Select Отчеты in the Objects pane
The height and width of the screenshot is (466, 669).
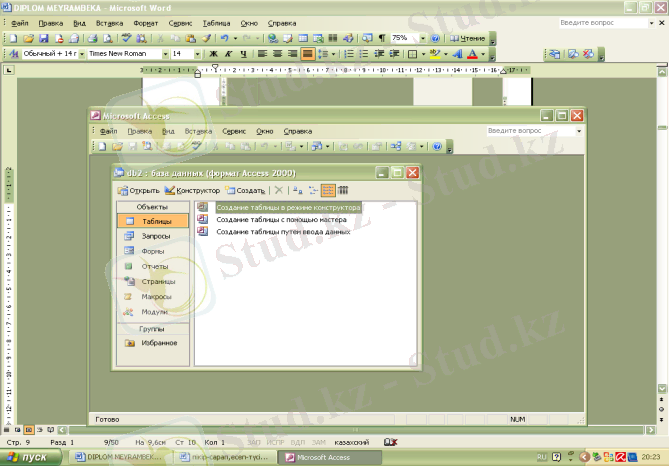[x=153, y=266]
